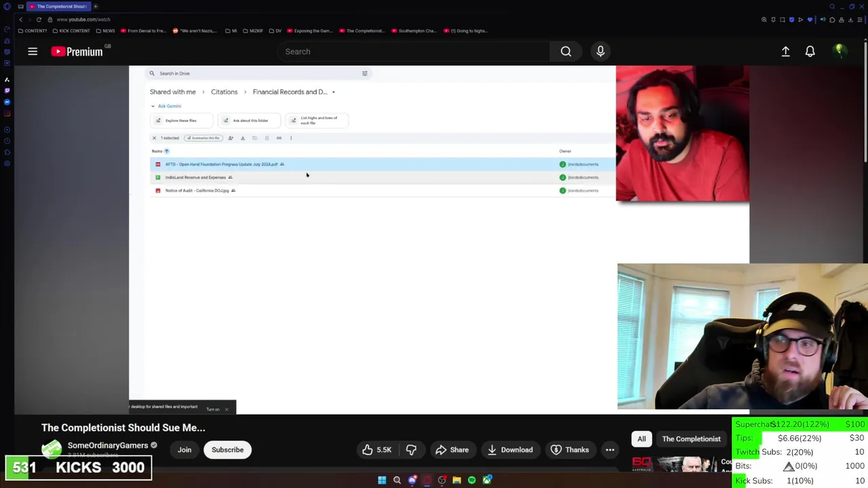Click Explore these files suggestion

180,121
